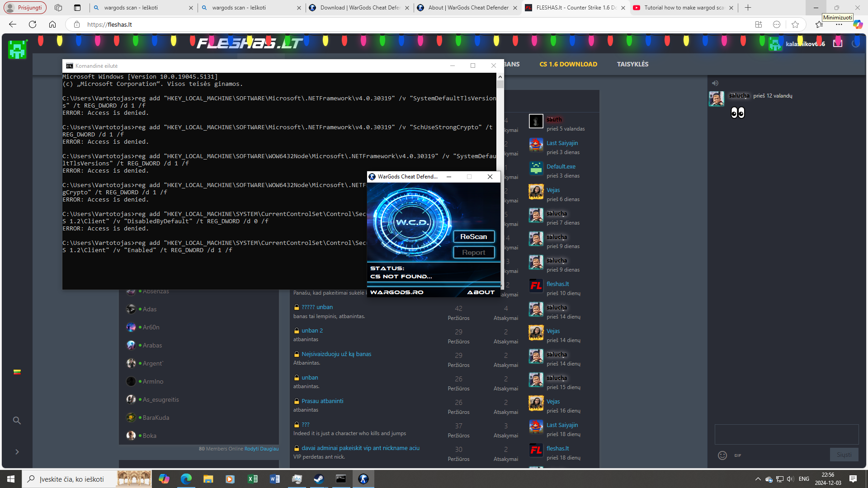This screenshot has width=868, height=488.
Task: Open Default.exe user in recent posts
Action: [561, 166]
